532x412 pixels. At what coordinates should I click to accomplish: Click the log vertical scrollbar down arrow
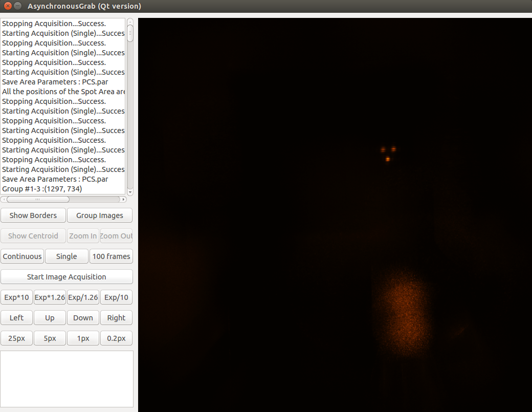click(x=130, y=192)
